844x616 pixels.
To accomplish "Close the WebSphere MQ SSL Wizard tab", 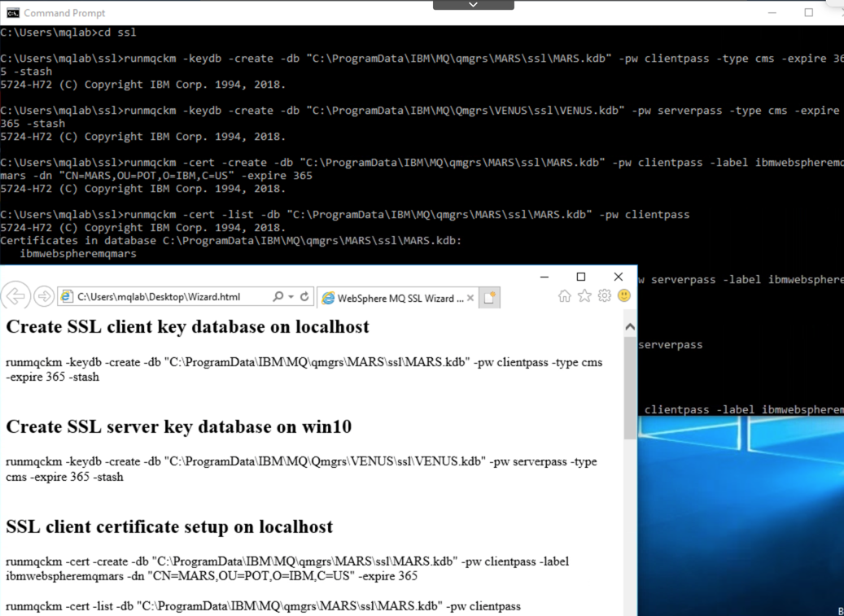I will (x=470, y=298).
